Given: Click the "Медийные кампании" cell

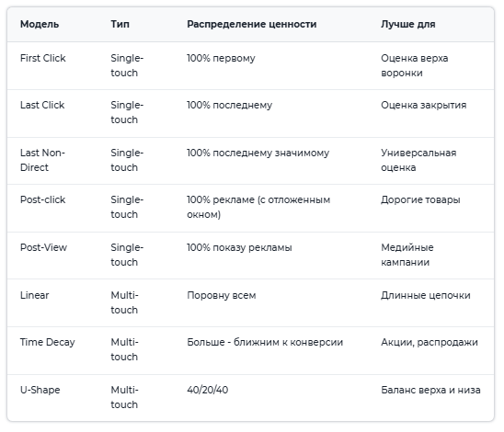Looking at the screenshot, I should pos(407,255).
